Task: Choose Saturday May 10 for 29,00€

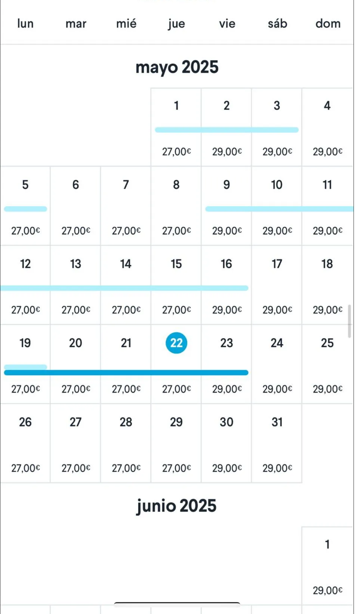Action: coord(277,206)
